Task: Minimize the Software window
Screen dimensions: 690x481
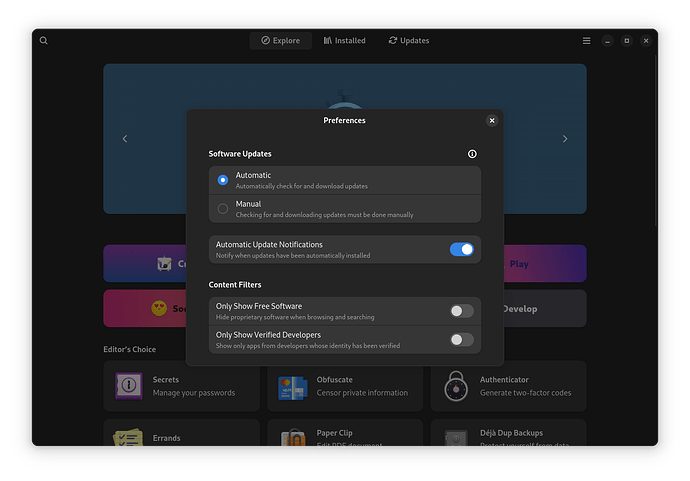Action: [x=607, y=40]
